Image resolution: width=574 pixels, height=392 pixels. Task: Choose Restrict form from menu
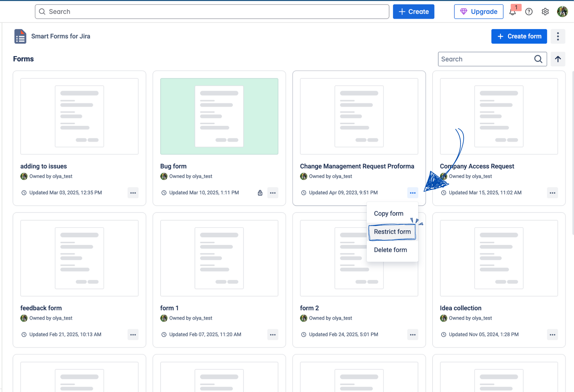click(392, 232)
